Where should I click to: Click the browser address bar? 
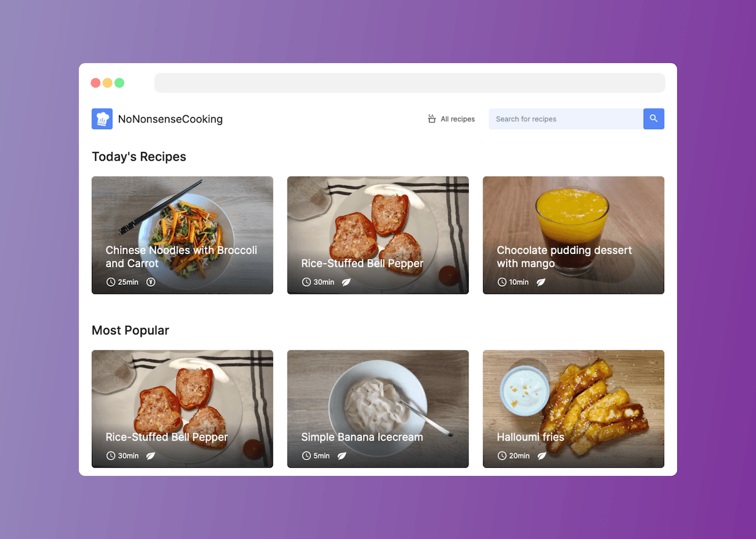pyautogui.click(x=409, y=83)
